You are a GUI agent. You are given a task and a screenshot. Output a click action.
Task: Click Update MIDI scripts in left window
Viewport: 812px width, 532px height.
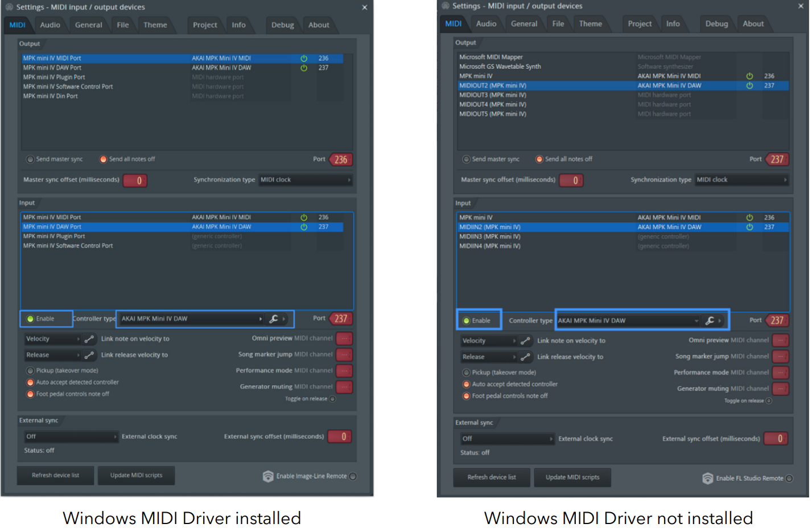(x=136, y=476)
